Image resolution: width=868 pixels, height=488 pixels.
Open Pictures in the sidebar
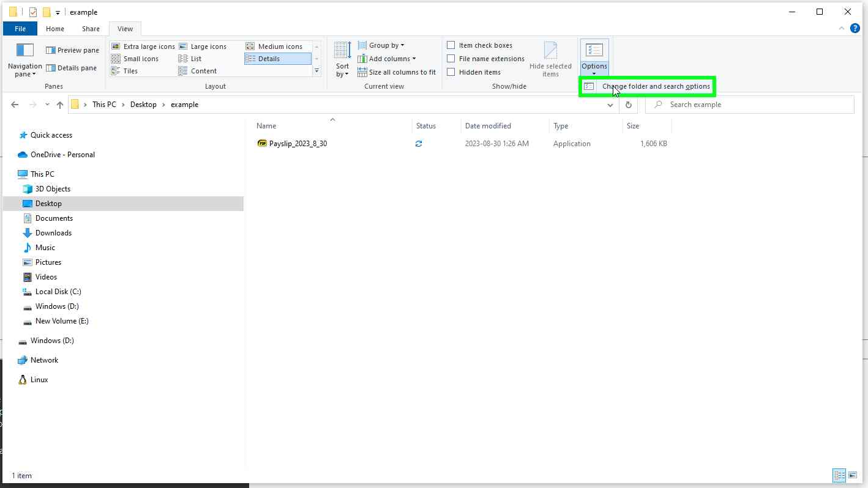48,262
